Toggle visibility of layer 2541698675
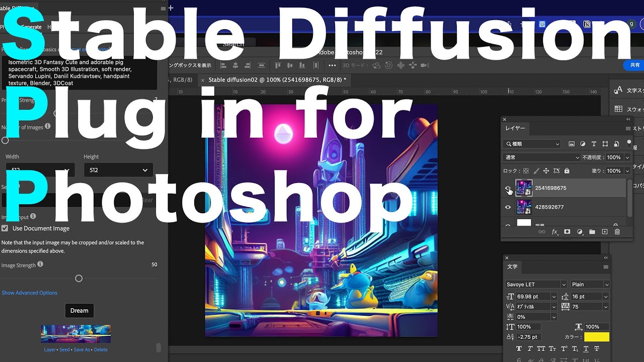This screenshot has width=644, height=362. coord(508,188)
